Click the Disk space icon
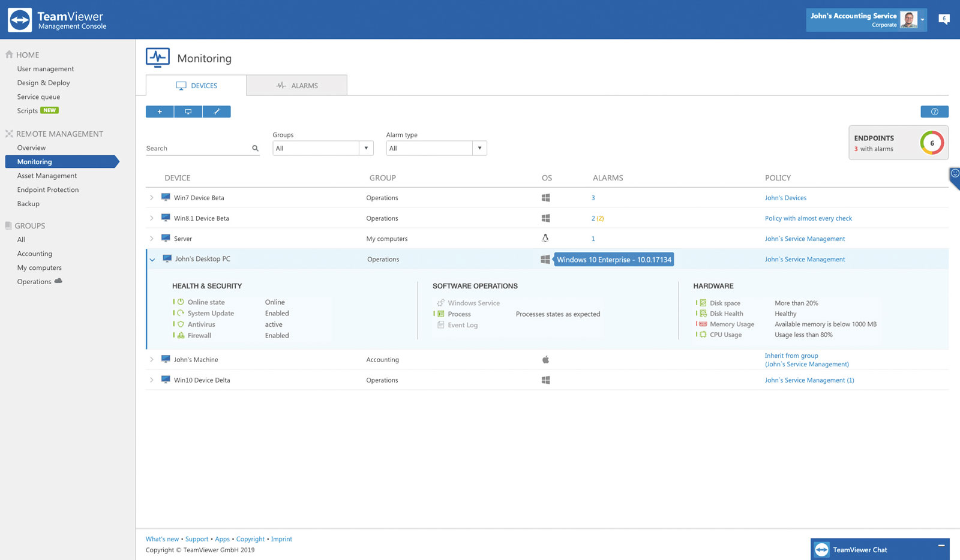This screenshot has width=960, height=560. click(703, 303)
